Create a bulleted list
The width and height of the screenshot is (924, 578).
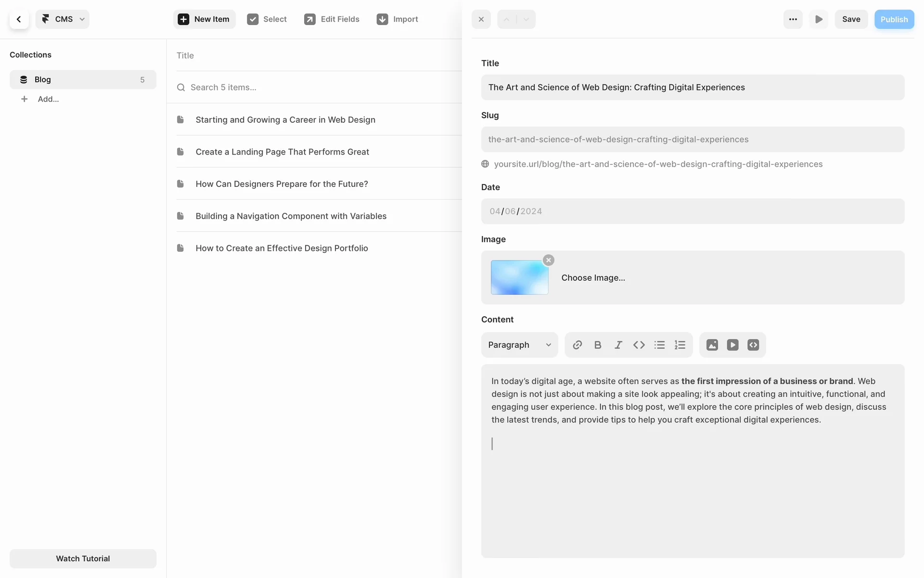coord(659,345)
